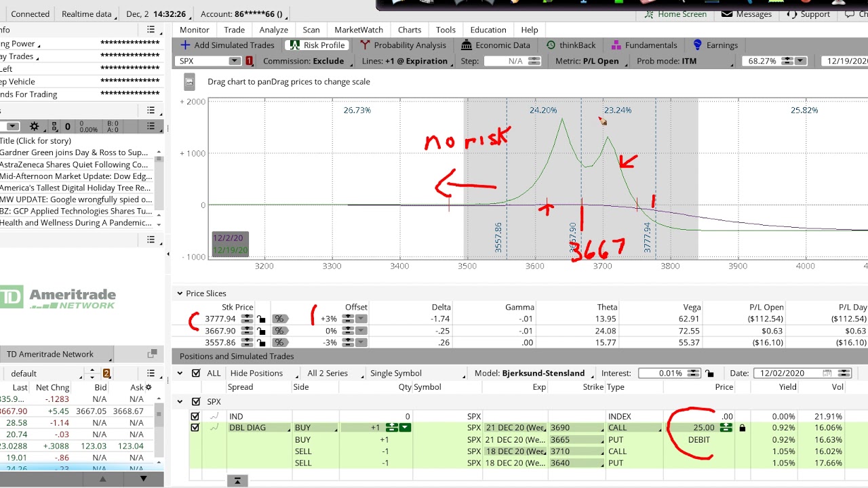Click the chart snapshot image icon
Screen dimensions: 868x488
tap(190, 82)
